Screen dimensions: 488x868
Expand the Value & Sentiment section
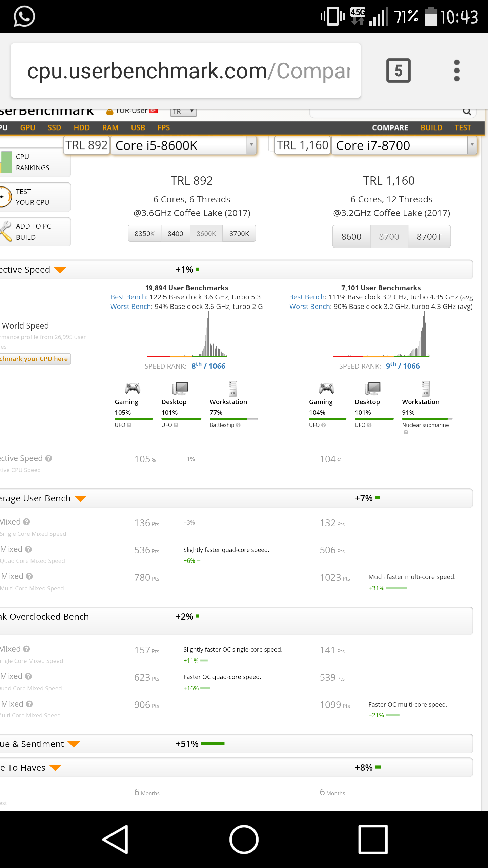[x=74, y=744]
